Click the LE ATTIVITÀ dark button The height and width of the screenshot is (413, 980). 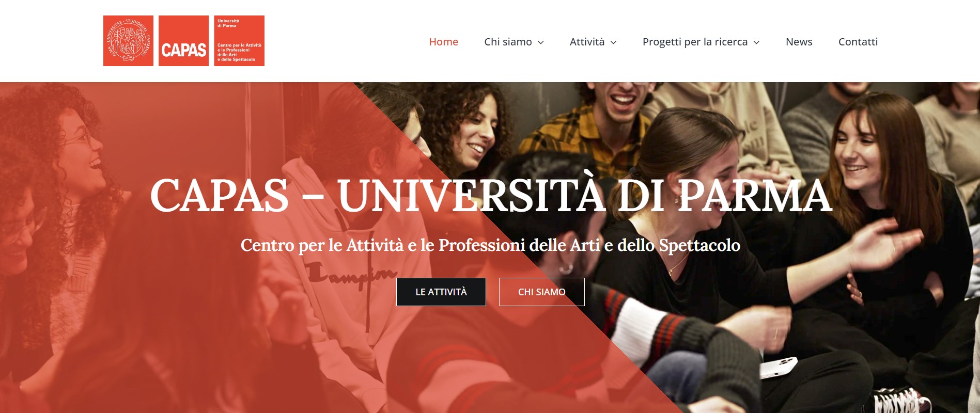441,292
